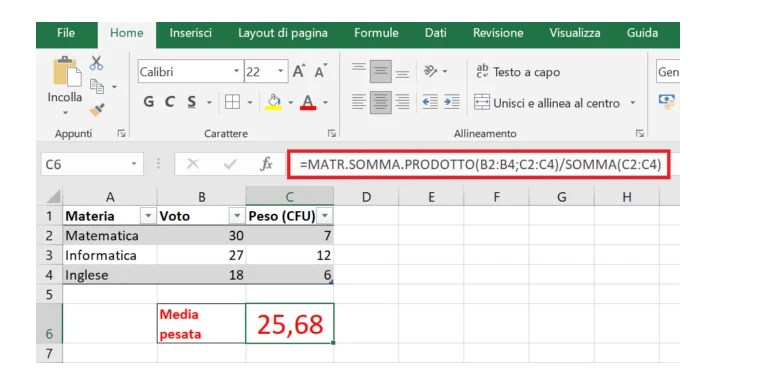
Task: Click the Media pesata cell
Action: (x=201, y=323)
